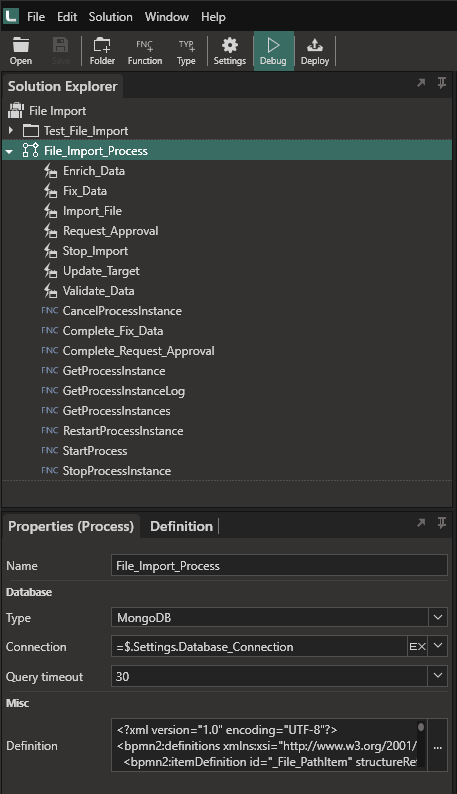Click the Name input field
Image resolution: width=457 pixels, height=794 pixels.
pyautogui.click(x=279, y=566)
